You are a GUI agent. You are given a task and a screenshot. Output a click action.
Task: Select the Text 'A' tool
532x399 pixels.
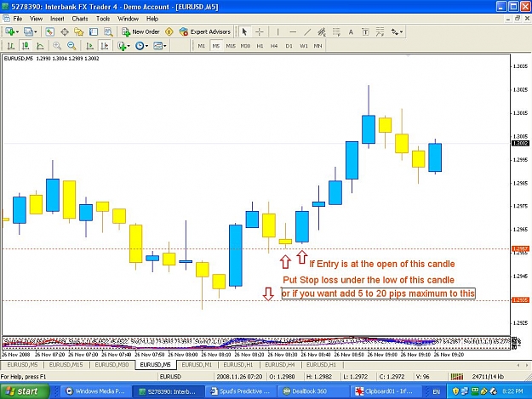(x=351, y=31)
